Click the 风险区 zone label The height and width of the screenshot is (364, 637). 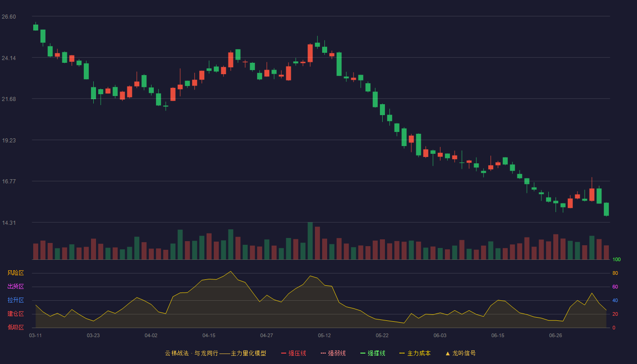coord(15,273)
